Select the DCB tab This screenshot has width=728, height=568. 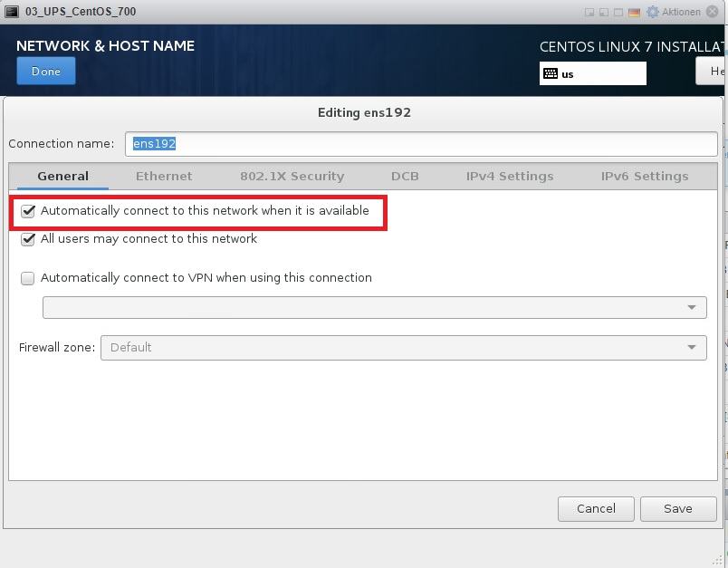pyautogui.click(x=405, y=177)
